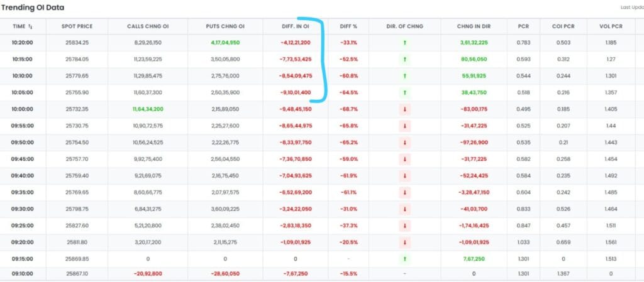Click the sort arrows beside TIME header
The width and height of the screenshot is (644, 282).
tap(30, 26)
